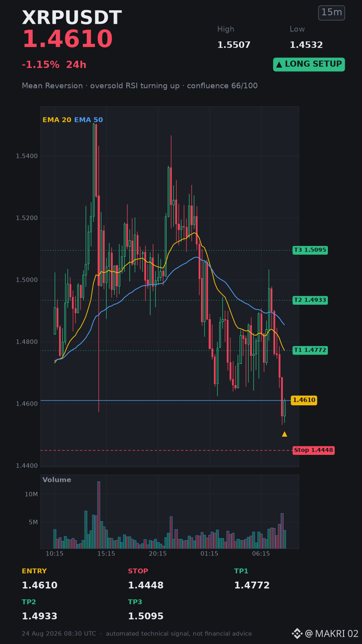Click the 1.4400 price axis label

27,466
